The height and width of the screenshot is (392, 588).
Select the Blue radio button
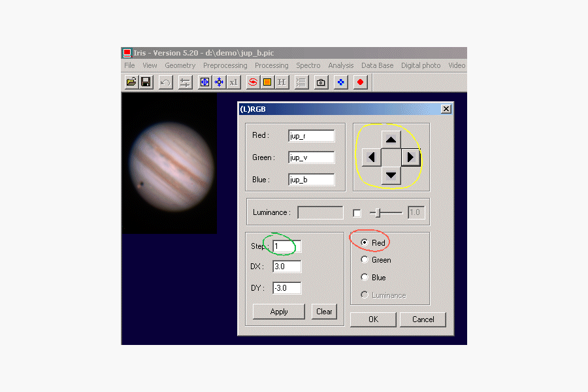pos(364,277)
